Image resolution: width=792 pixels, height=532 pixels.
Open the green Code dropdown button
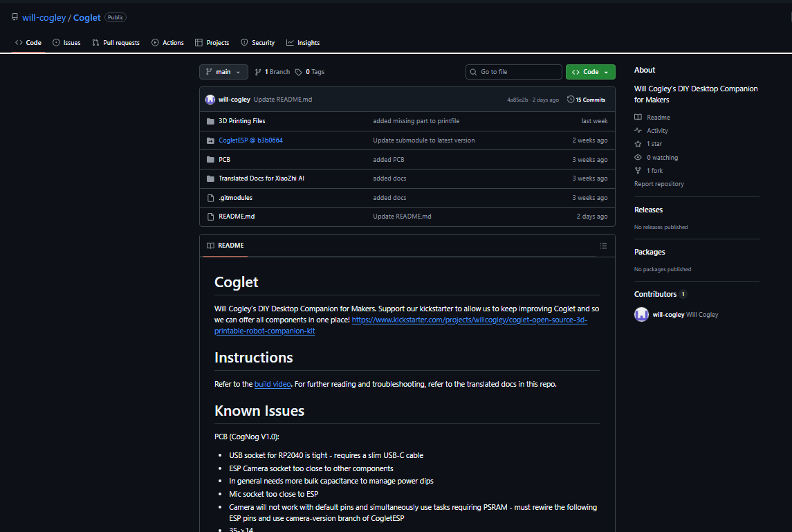tap(591, 72)
